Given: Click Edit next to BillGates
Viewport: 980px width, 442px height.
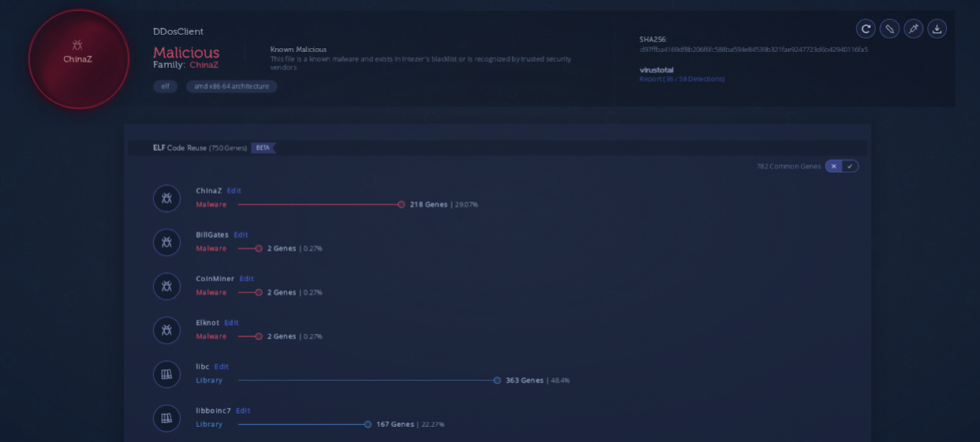Looking at the screenshot, I should (241, 235).
